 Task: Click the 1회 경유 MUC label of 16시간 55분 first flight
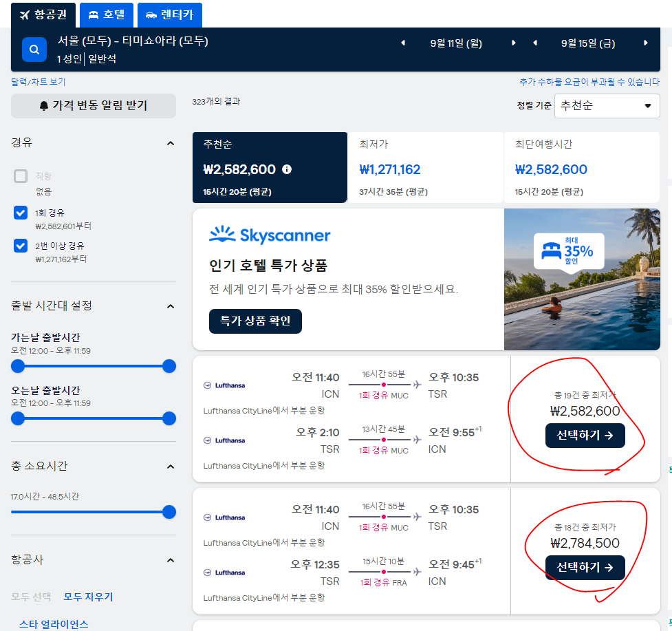pyautogui.click(x=384, y=395)
